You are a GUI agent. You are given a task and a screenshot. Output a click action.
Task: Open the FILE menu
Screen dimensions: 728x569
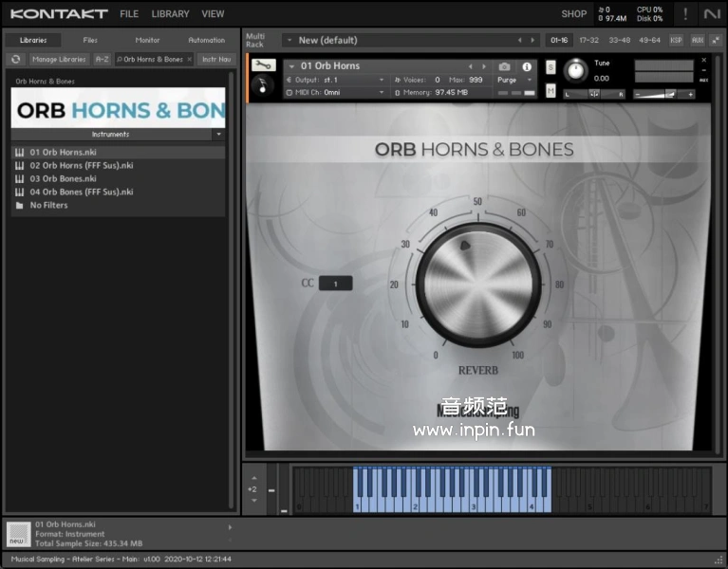point(129,14)
